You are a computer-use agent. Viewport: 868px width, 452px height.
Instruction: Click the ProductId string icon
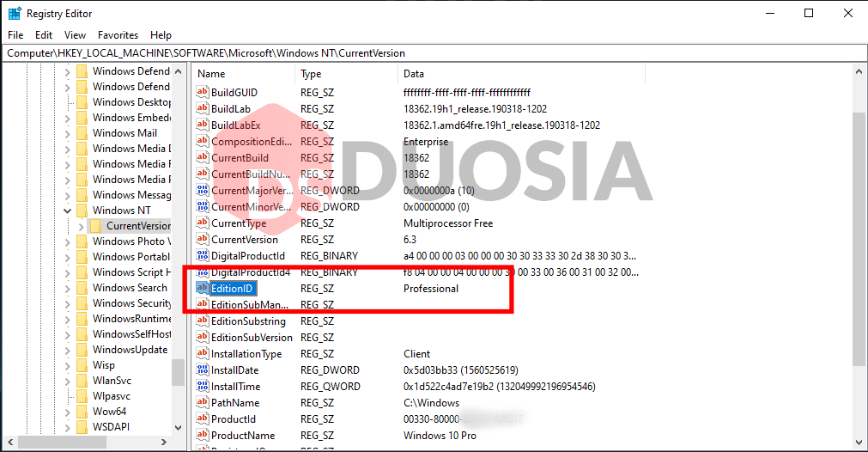pyautogui.click(x=202, y=418)
